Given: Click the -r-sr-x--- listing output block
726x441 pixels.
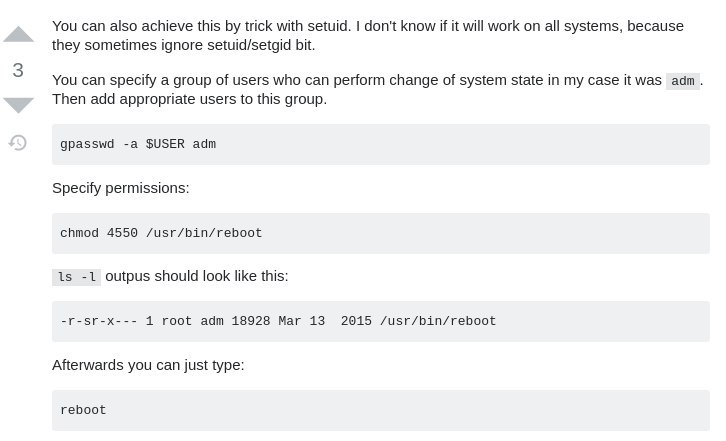Looking at the screenshot, I should point(381,321).
